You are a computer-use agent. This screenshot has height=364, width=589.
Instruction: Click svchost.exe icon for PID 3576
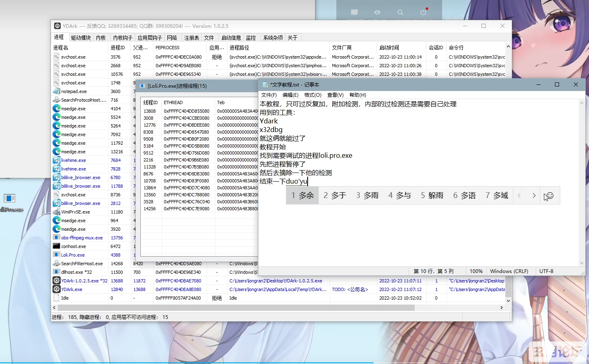pyautogui.click(x=57, y=57)
